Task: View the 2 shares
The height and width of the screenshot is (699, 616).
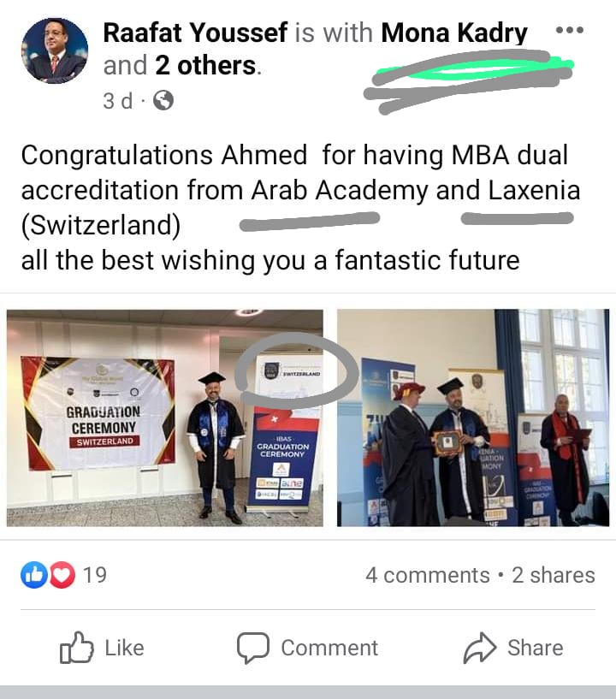Action: coord(554,575)
